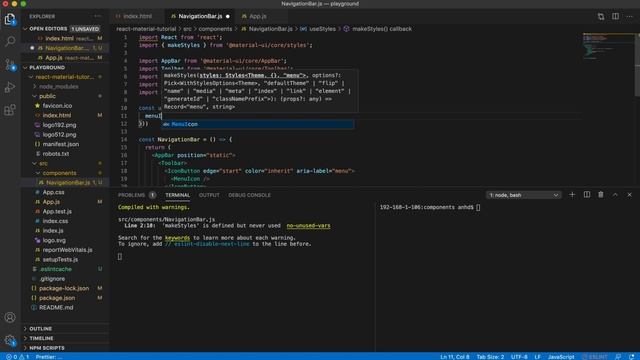Click Explorer more actions ellipsis
The width and height of the screenshot is (640, 360).
click(x=97, y=16)
